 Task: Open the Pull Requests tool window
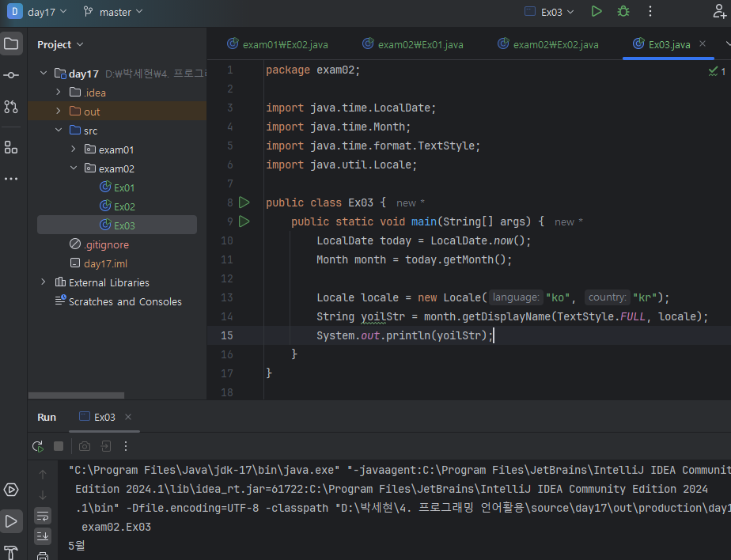(11, 106)
